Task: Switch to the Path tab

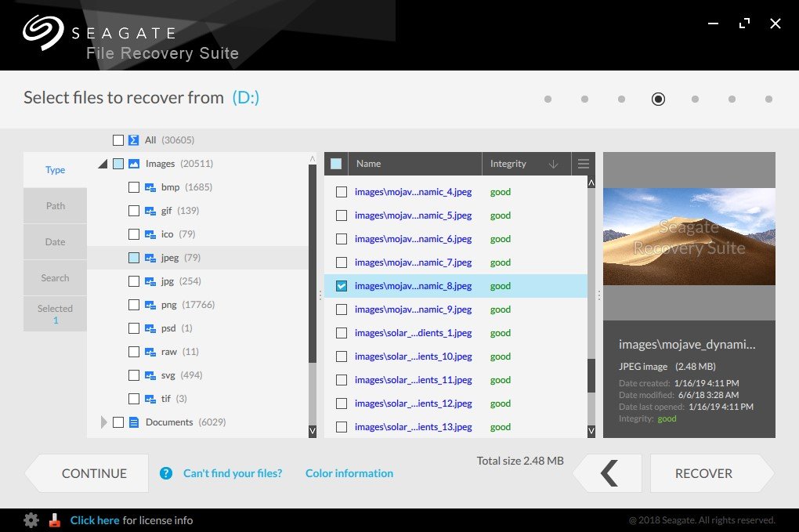Action: pyautogui.click(x=55, y=206)
